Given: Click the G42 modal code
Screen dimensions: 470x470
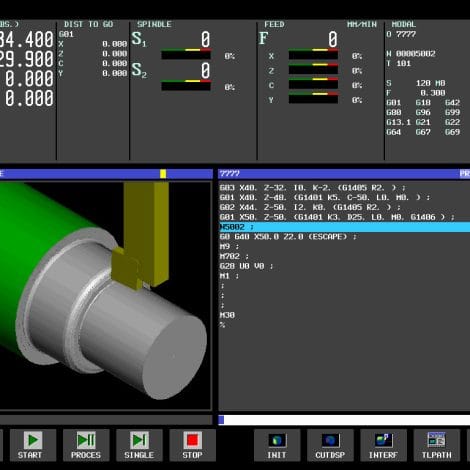Looking at the screenshot, I should point(452,103).
